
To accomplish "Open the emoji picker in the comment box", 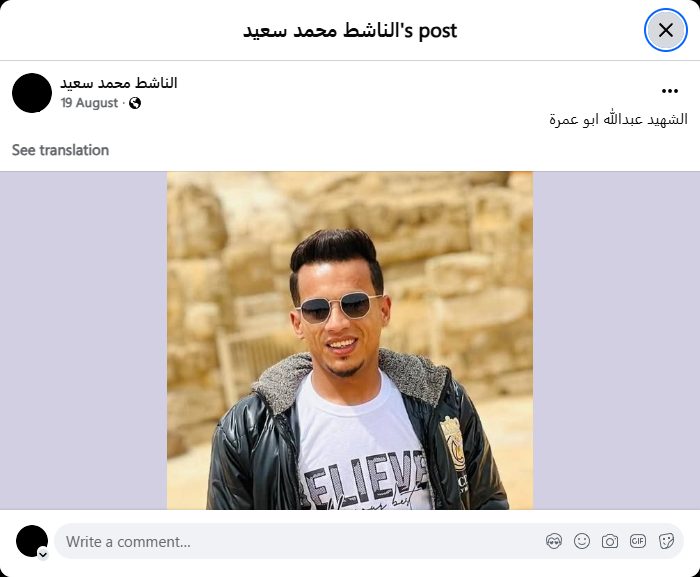I will point(582,541).
